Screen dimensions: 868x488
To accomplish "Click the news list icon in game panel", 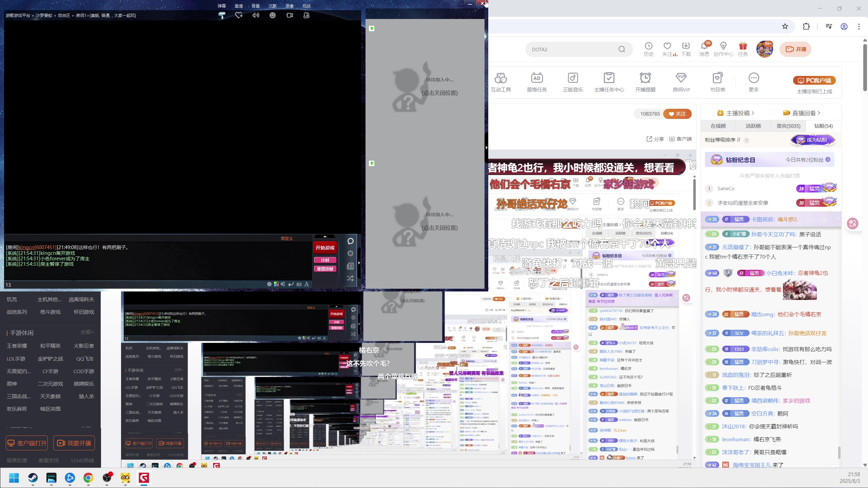I will pos(351,266).
